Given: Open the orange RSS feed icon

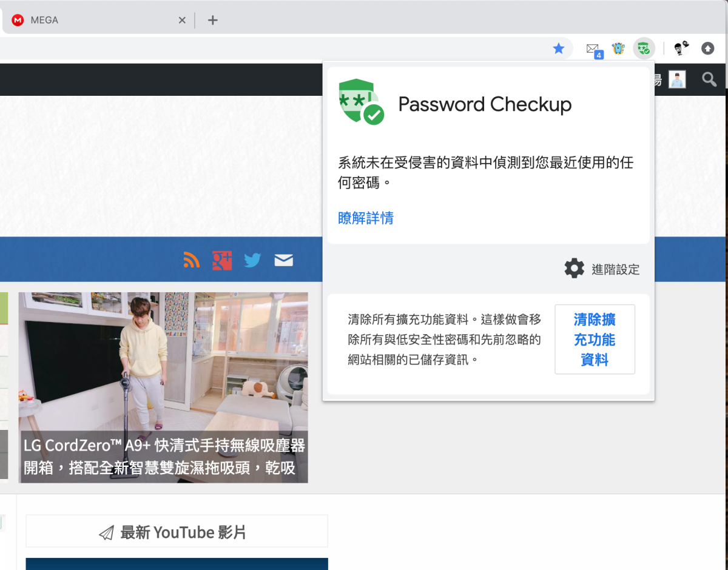Looking at the screenshot, I should pyautogui.click(x=192, y=260).
